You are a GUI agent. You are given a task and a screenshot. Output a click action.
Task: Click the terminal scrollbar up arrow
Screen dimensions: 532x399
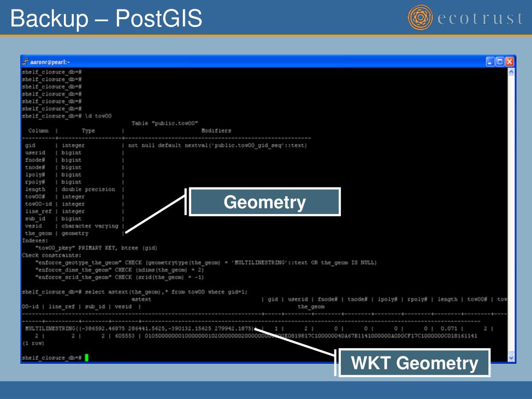[511, 72]
